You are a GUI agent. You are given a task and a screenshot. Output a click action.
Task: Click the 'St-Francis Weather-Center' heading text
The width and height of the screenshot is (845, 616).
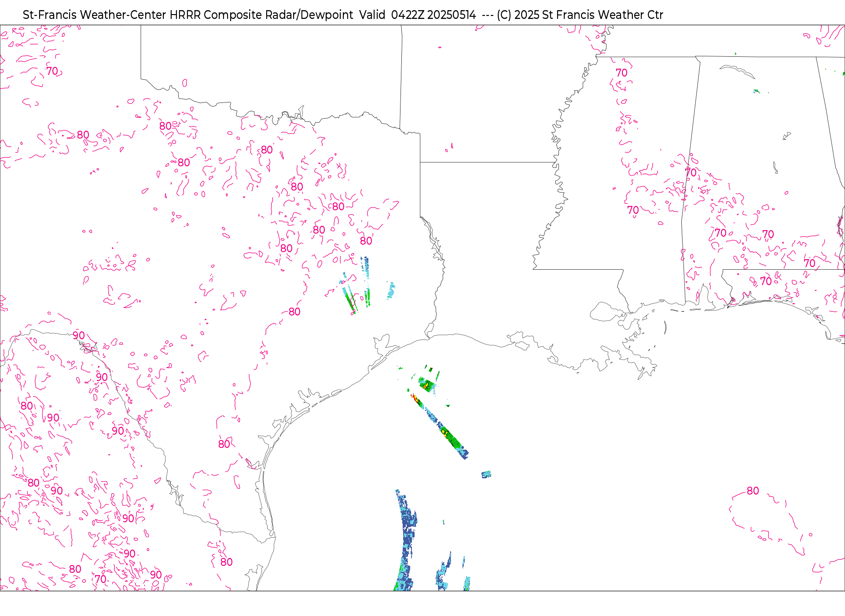click(95, 15)
